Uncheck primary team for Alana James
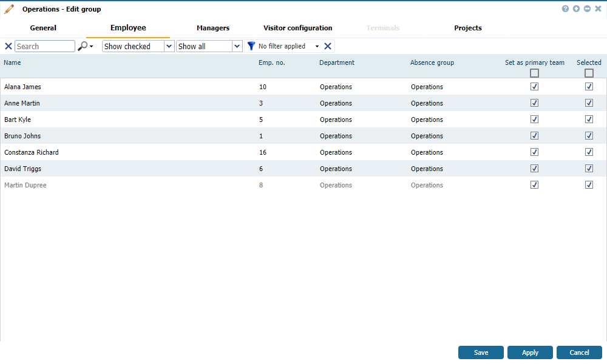The height and width of the screenshot is (364, 607). 534,87
